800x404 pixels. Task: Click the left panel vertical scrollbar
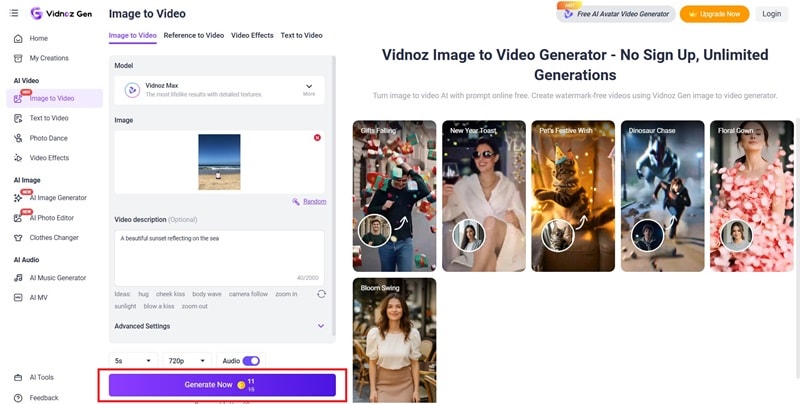(334, 196)
